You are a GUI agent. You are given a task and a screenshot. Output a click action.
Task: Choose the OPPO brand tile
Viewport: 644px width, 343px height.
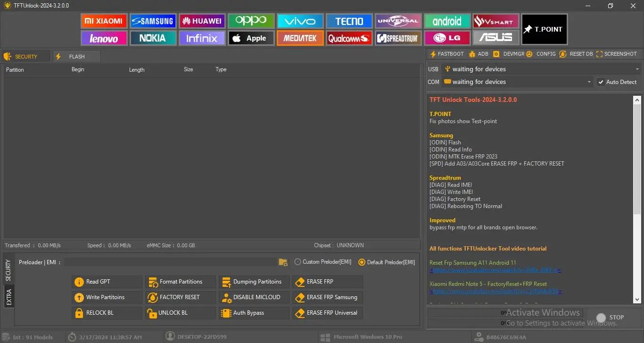pos(251,21)
